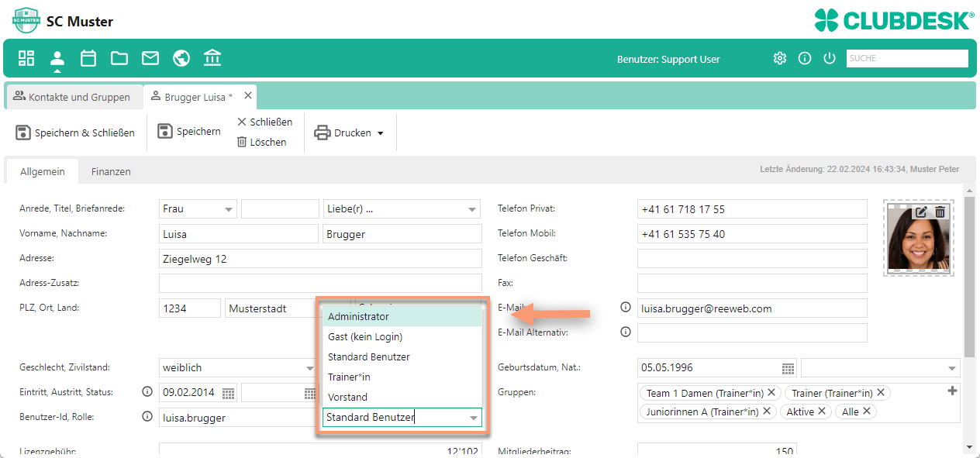This screenshot has height=458, width=980.
Task: Click Speichern & Schließen button
Action: coord(75,133)
